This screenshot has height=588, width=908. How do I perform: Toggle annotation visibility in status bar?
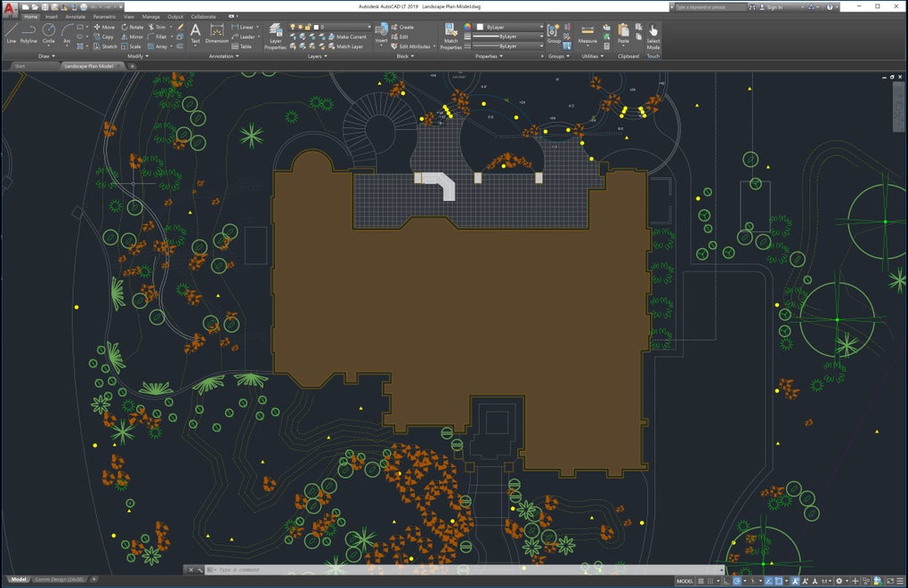pos(795,581)
